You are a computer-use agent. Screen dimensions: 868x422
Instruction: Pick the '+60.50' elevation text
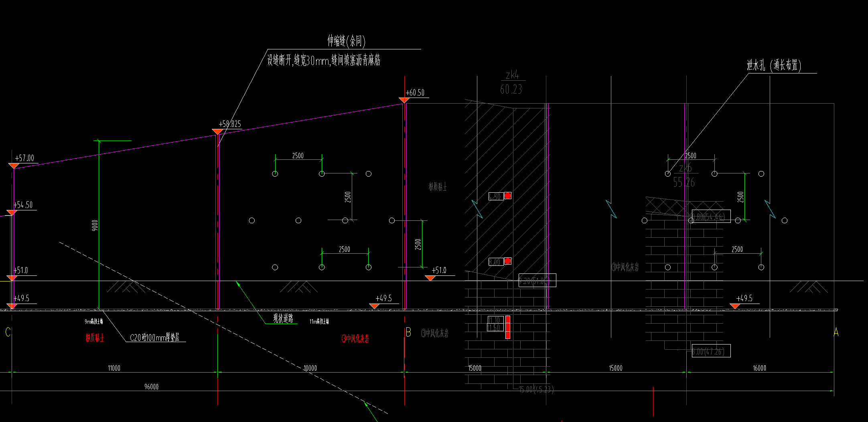pyautogui.click(x=415, y=93)
